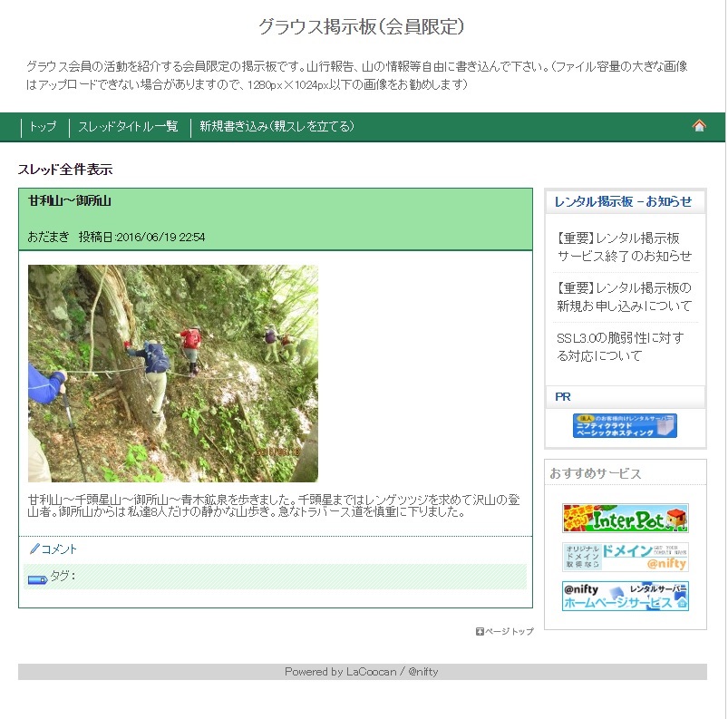Image resolution: width=728 pixels, height=719 pixels.
Task: Click the LaCoocan footer link
Action: pyautogui.click(x=372, y=672)
